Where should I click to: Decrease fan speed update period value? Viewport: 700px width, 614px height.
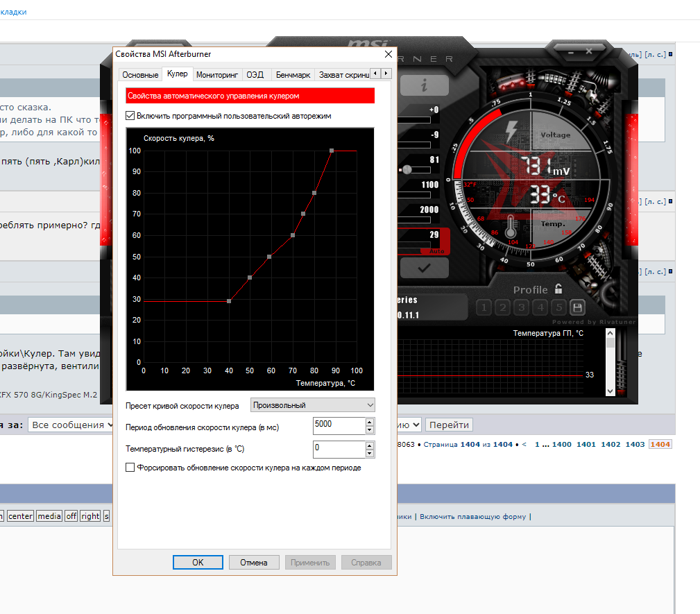point(370,429)
